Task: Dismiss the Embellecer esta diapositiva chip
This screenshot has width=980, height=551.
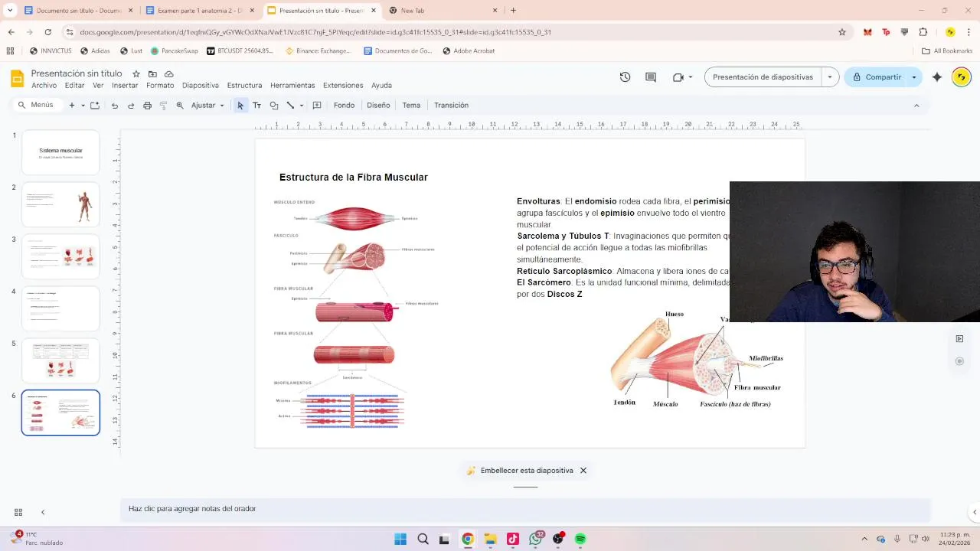Action: [583, 471]
